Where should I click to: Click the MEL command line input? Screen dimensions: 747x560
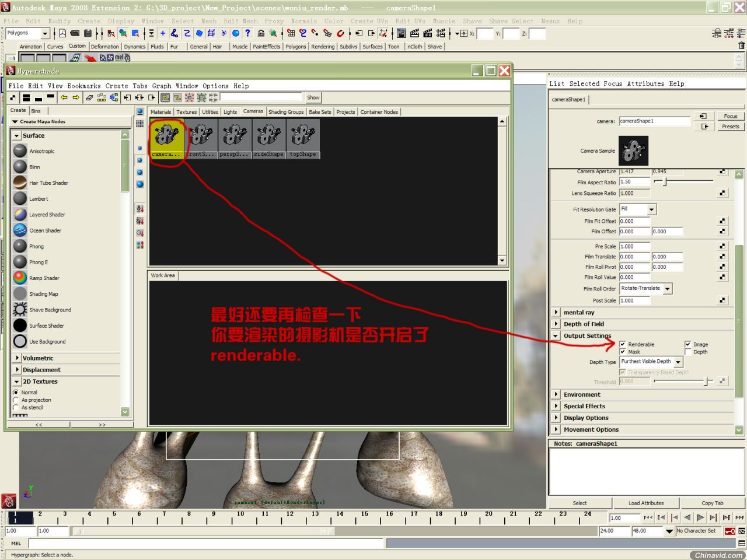(206, 543)
